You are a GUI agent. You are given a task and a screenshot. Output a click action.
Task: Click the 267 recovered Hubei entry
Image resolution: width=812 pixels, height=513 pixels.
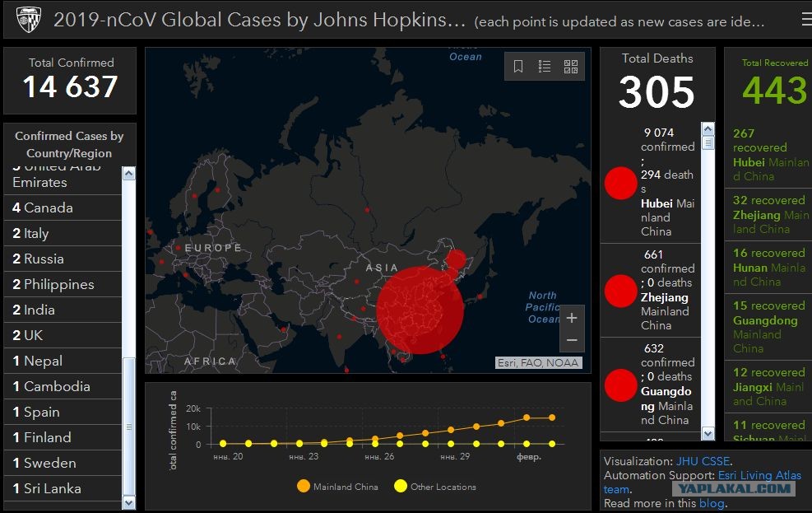pos(768,155)
